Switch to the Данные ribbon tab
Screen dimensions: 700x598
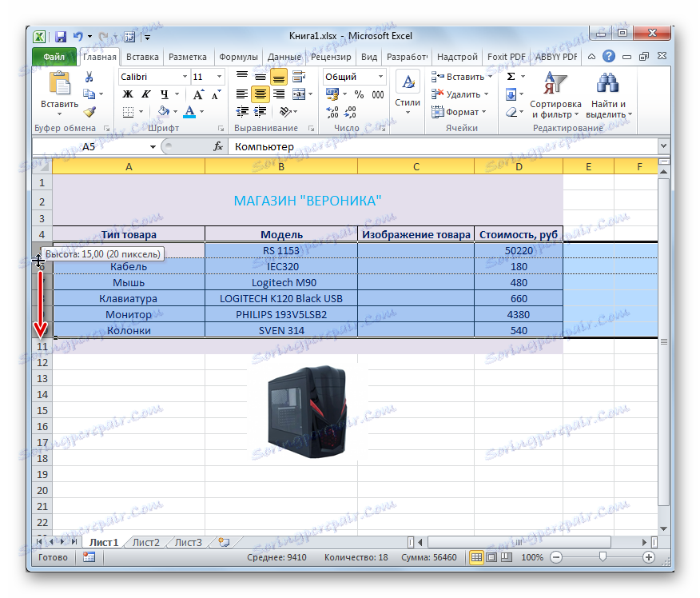point(284,57)
